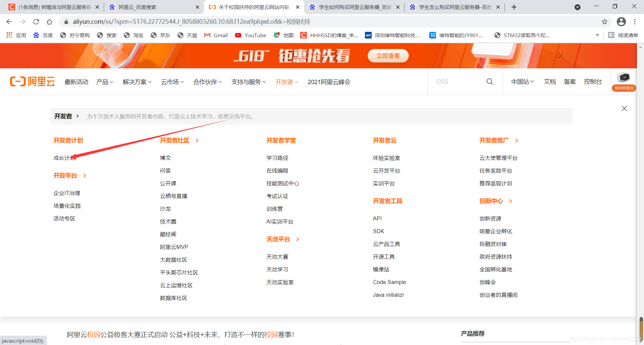Open the 云栖号直播 link

pyautogui.click(x=173, y=196)
